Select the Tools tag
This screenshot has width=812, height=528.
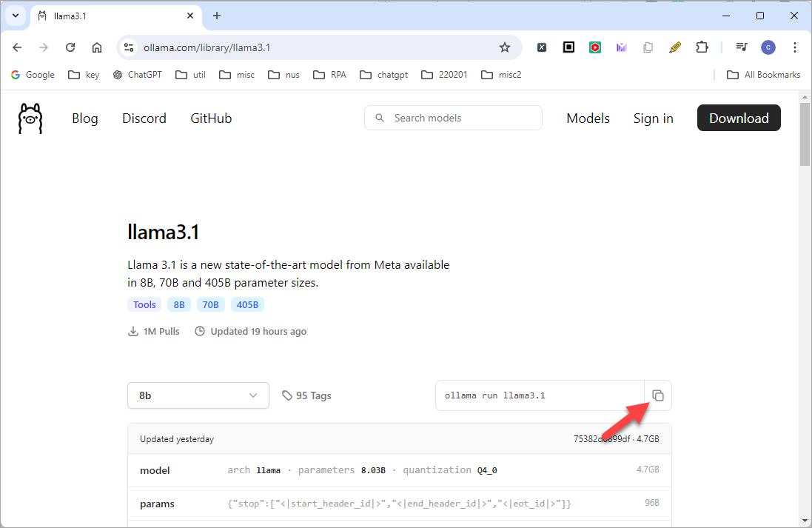144,304
